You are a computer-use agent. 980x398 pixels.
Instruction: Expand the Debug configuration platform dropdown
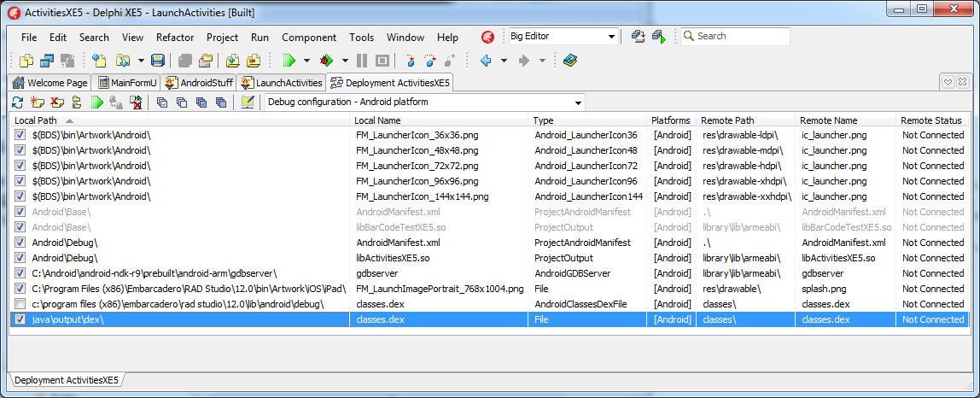pyautogui.click(x=579, y=102)
